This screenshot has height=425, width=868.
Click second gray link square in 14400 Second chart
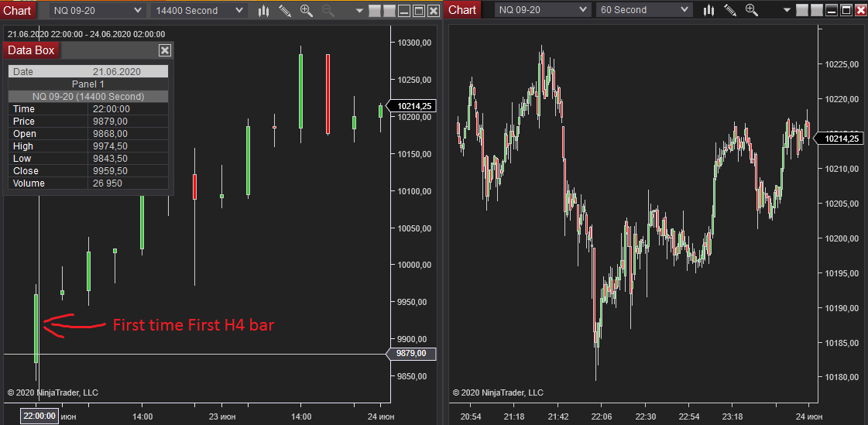[x=389, y=11]
